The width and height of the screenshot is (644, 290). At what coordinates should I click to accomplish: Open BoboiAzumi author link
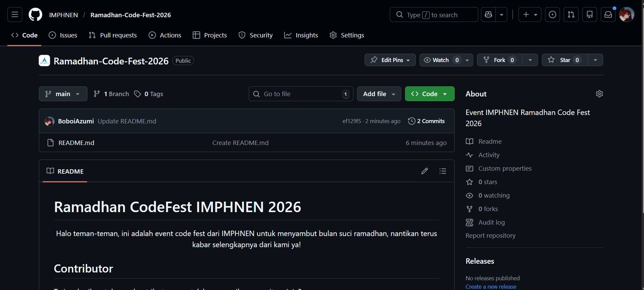pos(76,121)
